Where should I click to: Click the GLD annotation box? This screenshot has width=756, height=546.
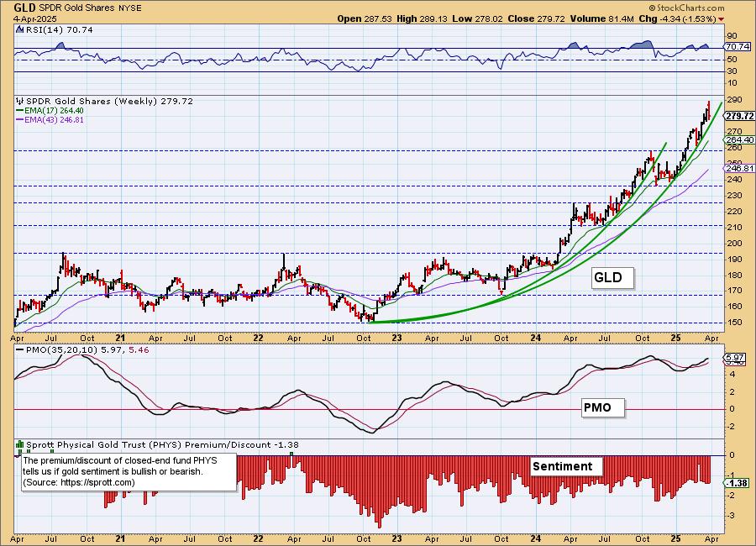click(x=612, y=278)
